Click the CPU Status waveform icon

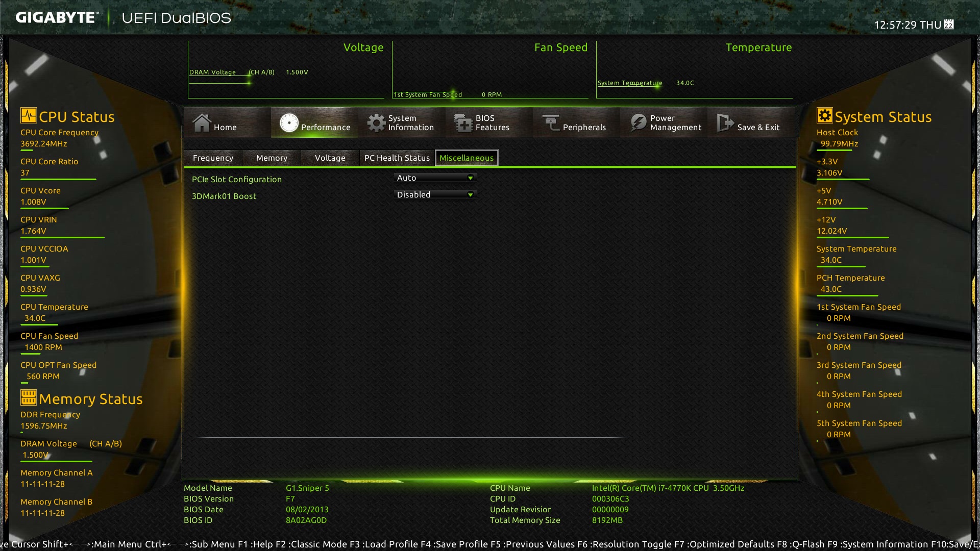click(x=29, y=115)
